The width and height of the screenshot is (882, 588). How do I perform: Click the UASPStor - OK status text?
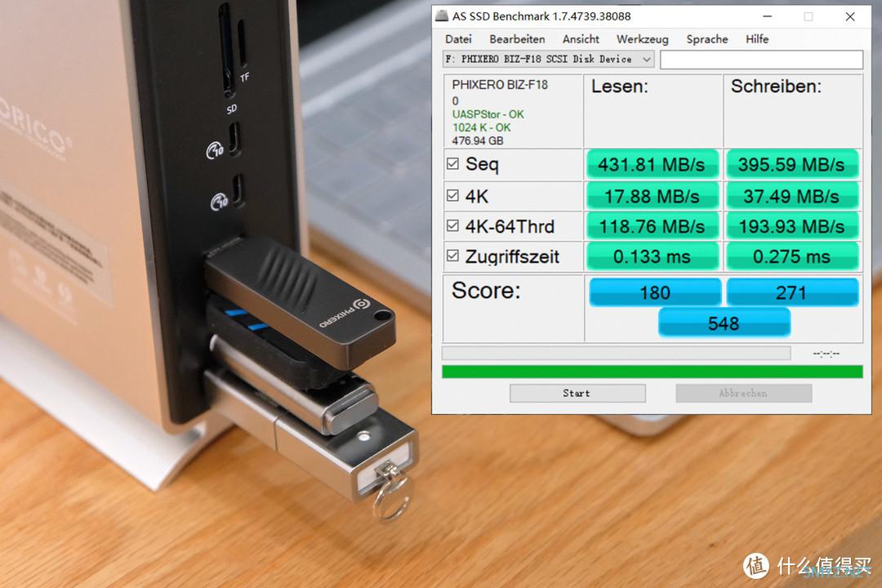tap(488, 114)
